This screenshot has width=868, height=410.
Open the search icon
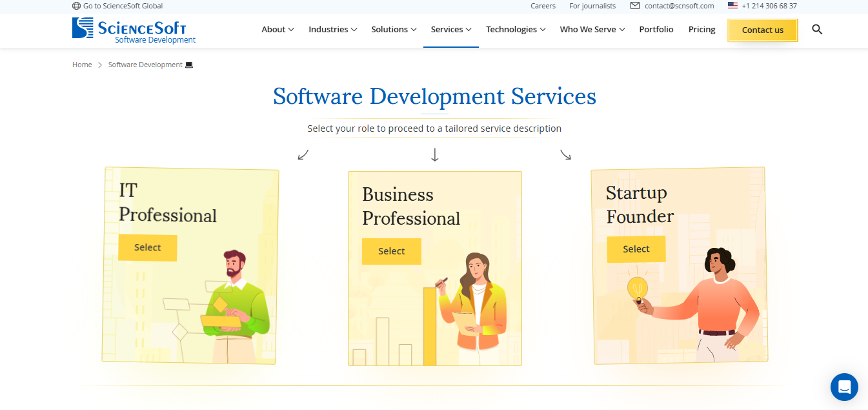[x=817, y=29]
